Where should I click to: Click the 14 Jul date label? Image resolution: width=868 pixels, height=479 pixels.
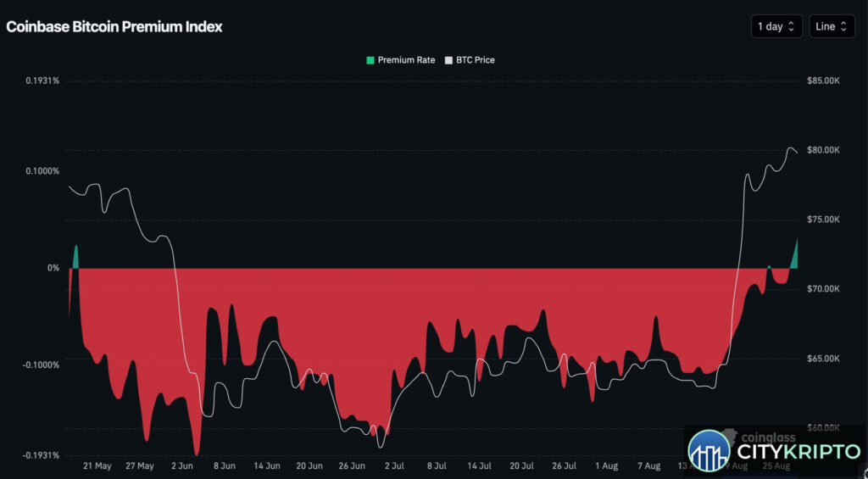479,466
